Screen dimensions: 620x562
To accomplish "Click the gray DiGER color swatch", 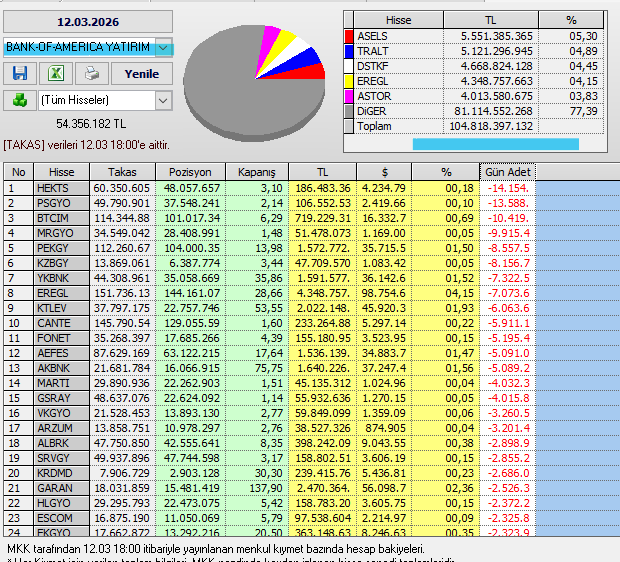I will [x=349, y=112].
